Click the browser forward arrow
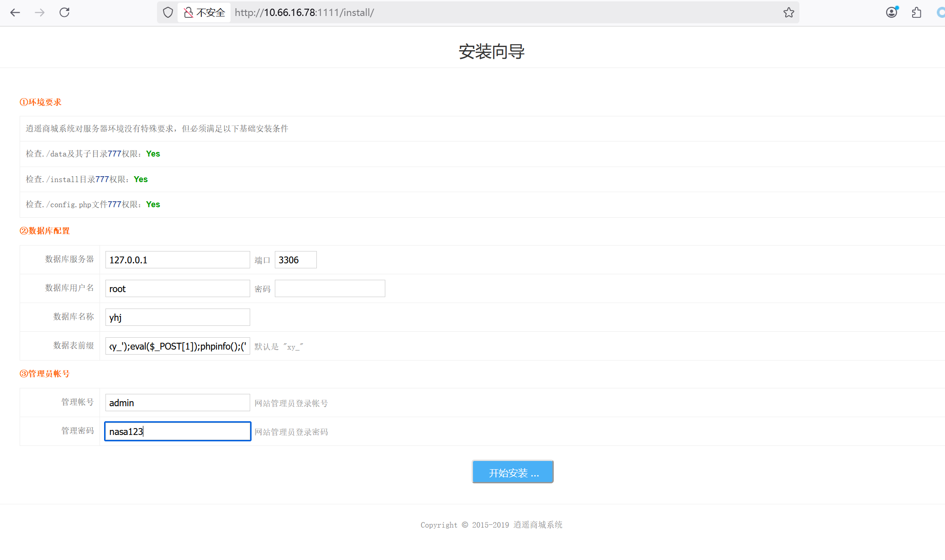The width and height of the screenshot is (945, 560). click(x=40, y=12)
